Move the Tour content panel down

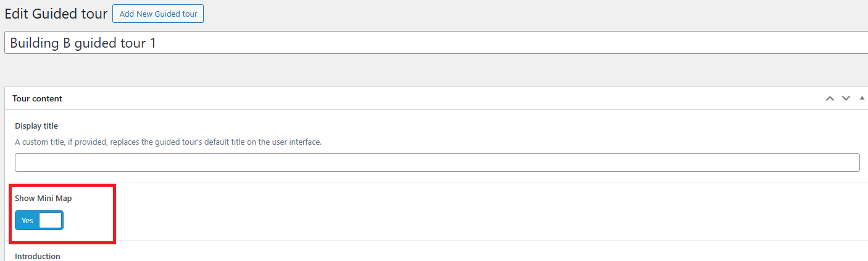pyautogui.click(x=846, y=98)
